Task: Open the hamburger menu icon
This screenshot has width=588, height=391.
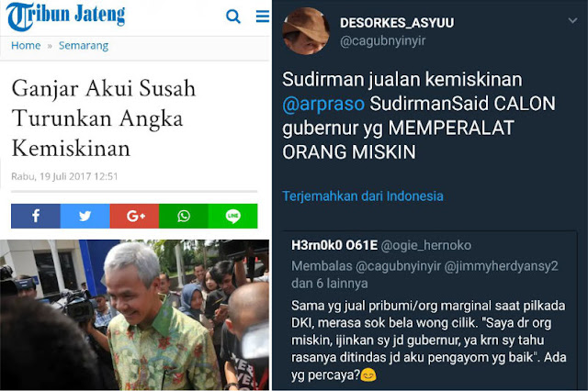Action: click(263, 17)
